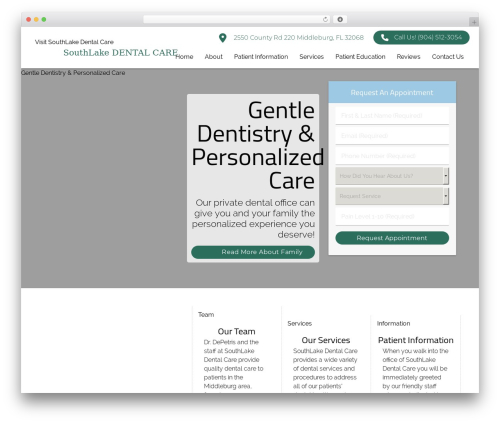Open the Patient Education menu
The image size is (500, 423).
click(x=360, y=57)
